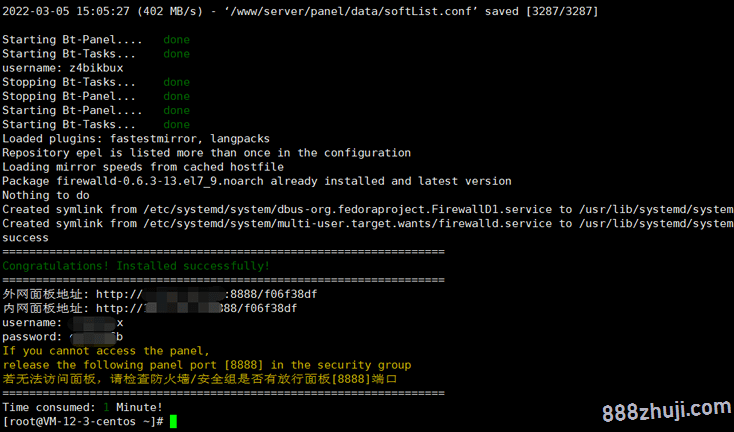Screen dimensions: 734x432
Task: Click the root@VM-12-3-centos shell prompt
Action: 82,421
